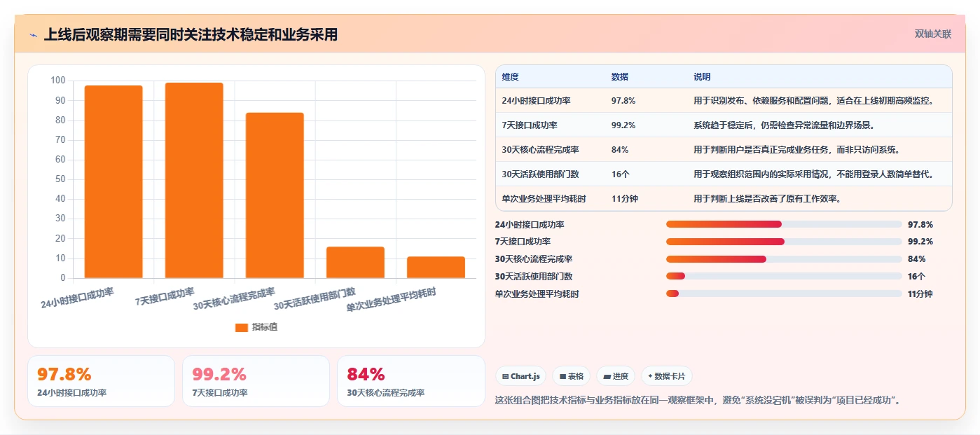Click the 30天核心流程完成率 bar in chart

(275, 195)
